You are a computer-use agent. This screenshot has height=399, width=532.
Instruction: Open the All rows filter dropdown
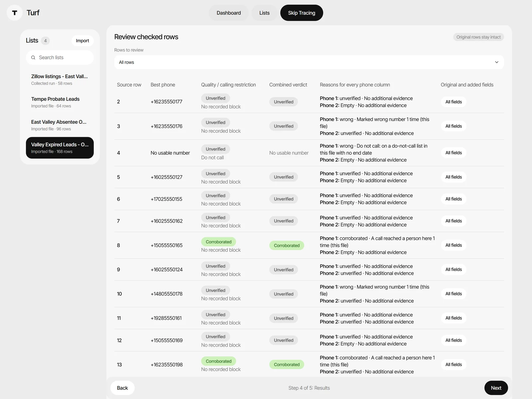pyautogui.click(x=309, y=62)
